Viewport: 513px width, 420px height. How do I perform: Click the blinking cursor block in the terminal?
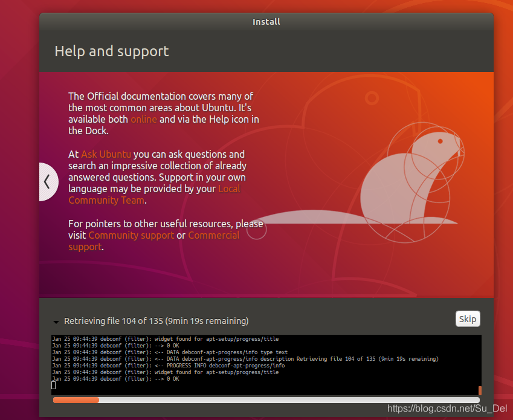pos(53,385)
